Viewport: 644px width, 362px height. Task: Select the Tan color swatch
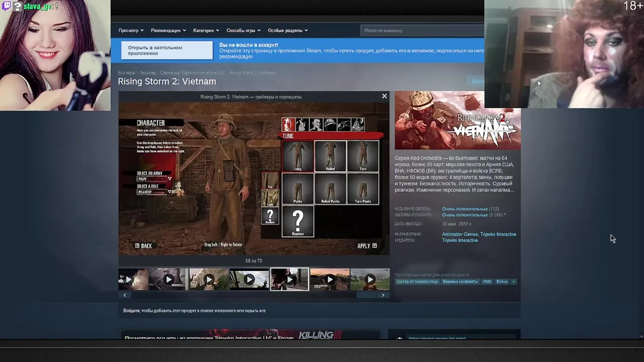(270, 180)
